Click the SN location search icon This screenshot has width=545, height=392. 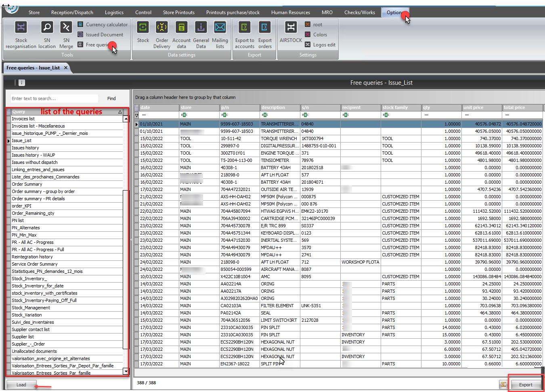pyautogui.click(x=47, y=27)
